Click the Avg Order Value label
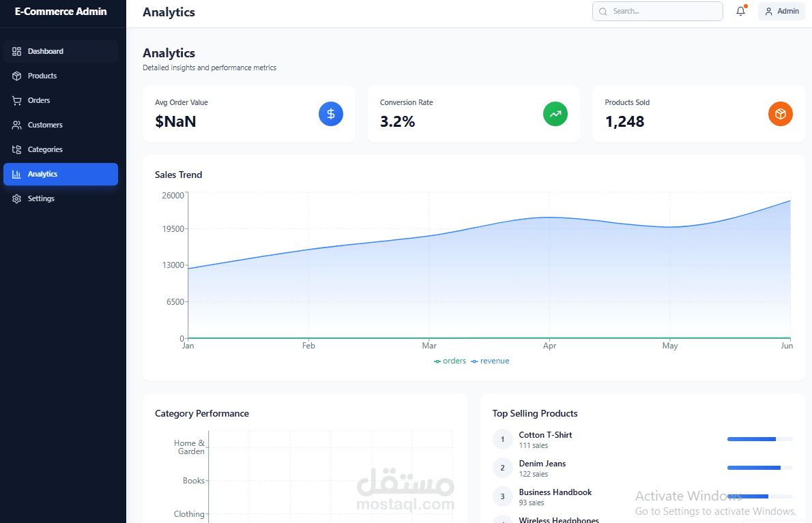 click(x=182, y=102)
